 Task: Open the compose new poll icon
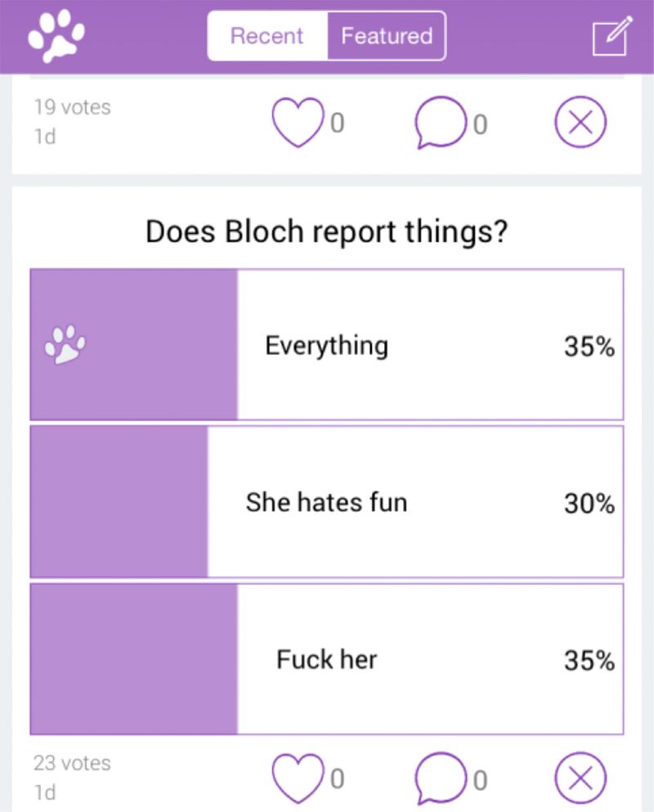pyautogui.click(x=611, y=36)
